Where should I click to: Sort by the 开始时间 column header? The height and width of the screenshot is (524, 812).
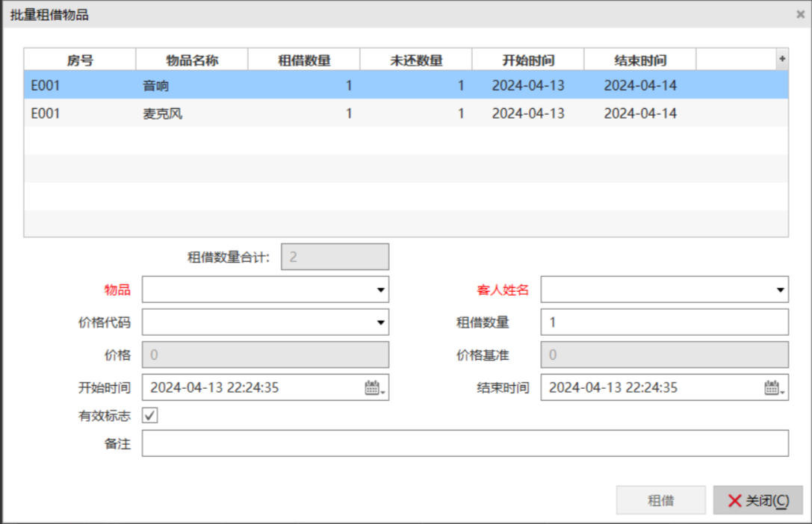(x=528, y=60)
